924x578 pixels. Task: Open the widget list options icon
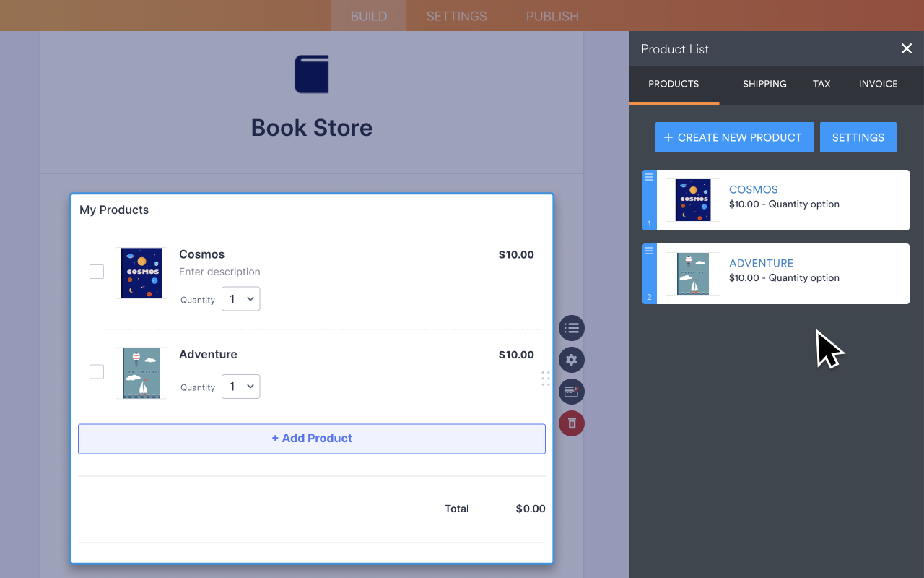(571, 328)
